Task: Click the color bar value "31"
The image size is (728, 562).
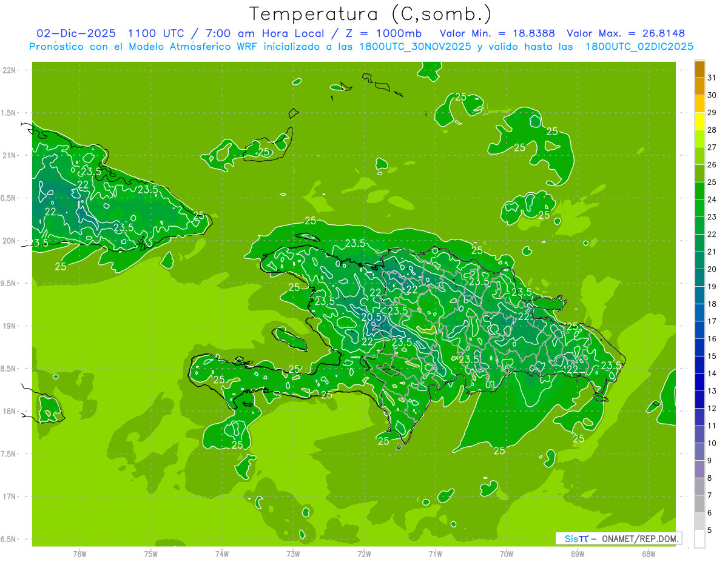Action: click(712, 78)
